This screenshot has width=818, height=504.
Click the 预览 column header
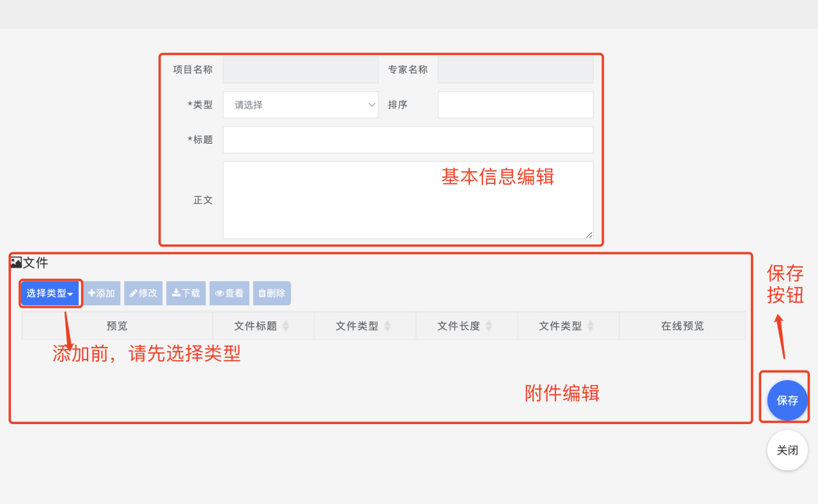[x=117, y=326]
